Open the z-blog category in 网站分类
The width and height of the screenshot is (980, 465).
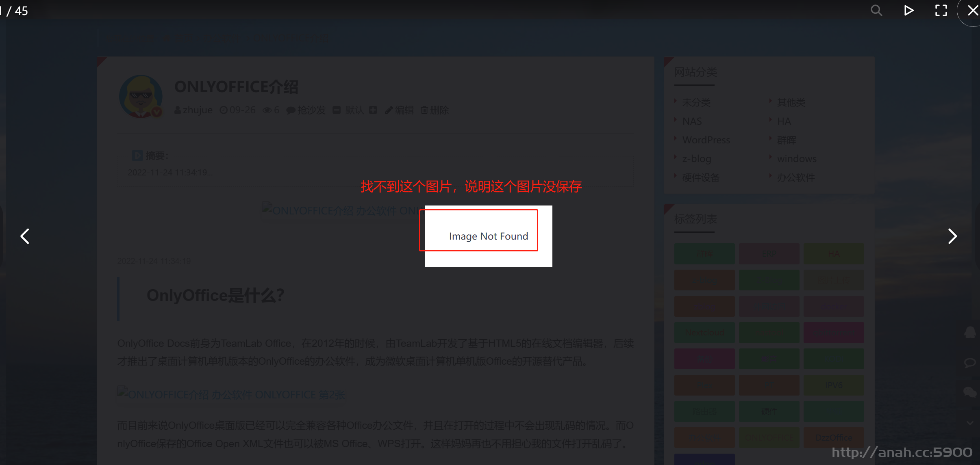point(697,158)
